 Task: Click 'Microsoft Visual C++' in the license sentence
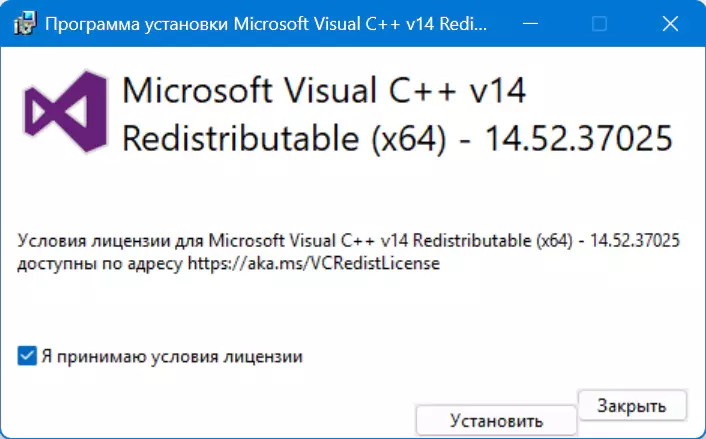pyautogui.click(x=292, y=240)
